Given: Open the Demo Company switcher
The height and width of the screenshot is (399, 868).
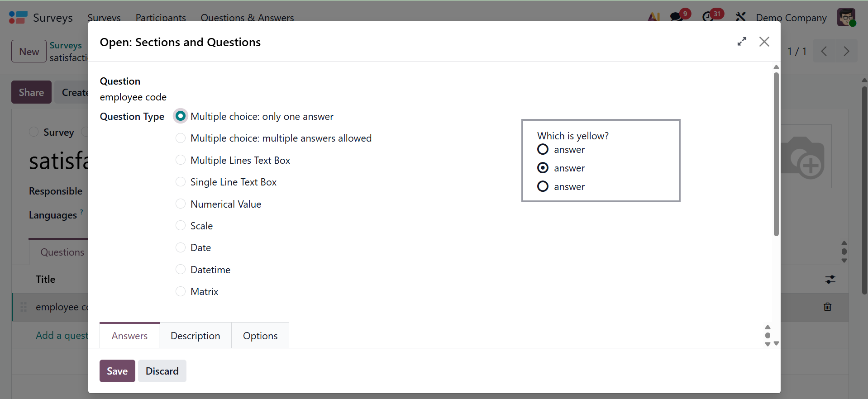Looking at the screenshot, I should point(791,18).
